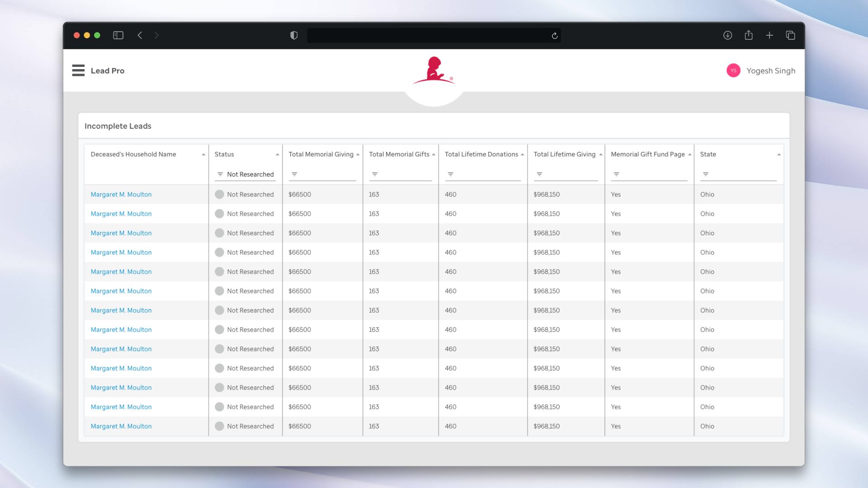Open new tab with plus icon
Image resolution: width=868 pixels, height=488 pixels.
click(x=769, y=35)
